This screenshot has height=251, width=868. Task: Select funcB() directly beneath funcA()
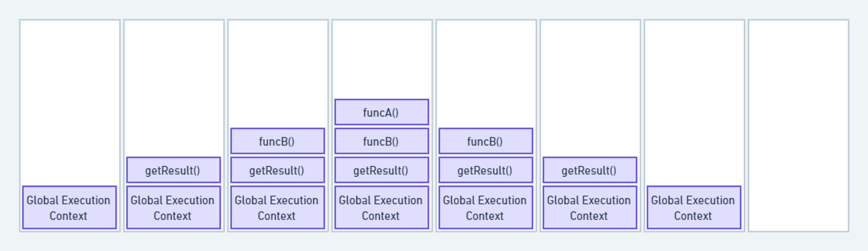[381, 141]
